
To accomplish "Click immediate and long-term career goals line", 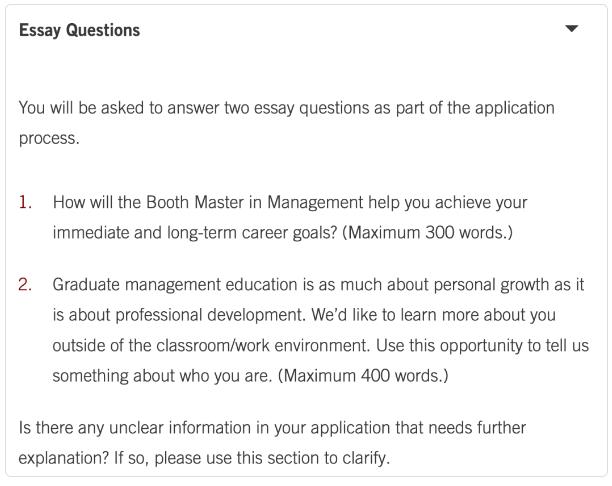I will point(195,233).
